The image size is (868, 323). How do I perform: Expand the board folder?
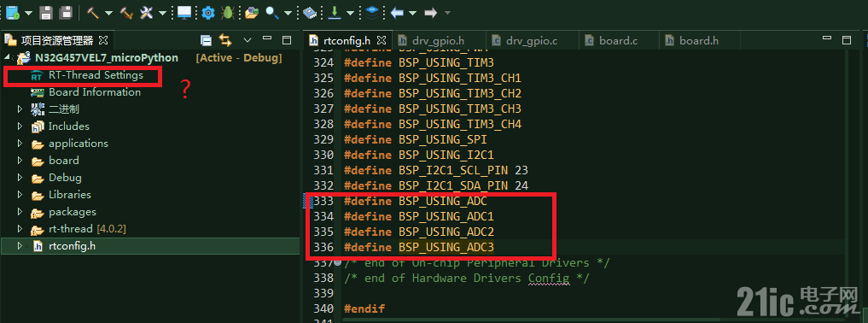click(x=20, y=161)
